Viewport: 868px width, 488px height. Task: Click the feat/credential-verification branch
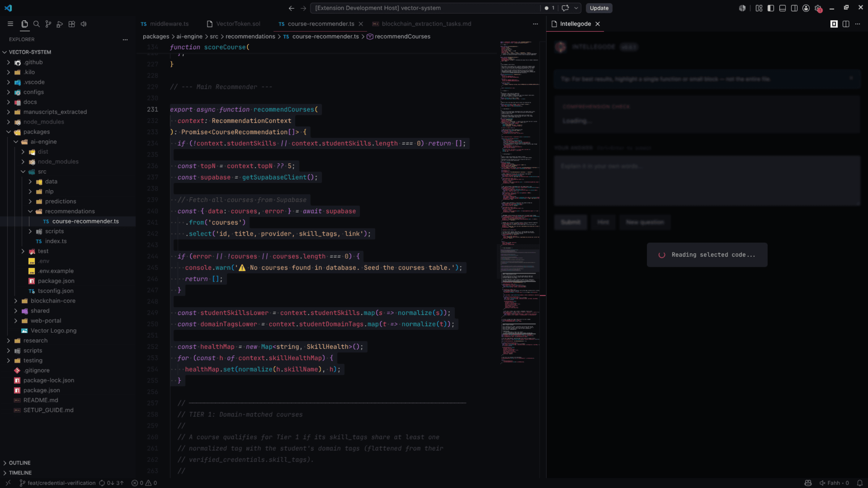coord(58,483)
